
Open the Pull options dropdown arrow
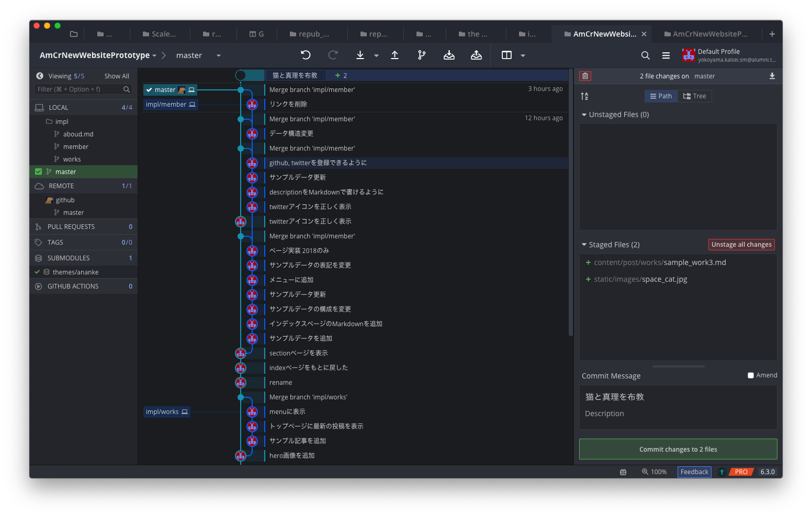(376, 55)
